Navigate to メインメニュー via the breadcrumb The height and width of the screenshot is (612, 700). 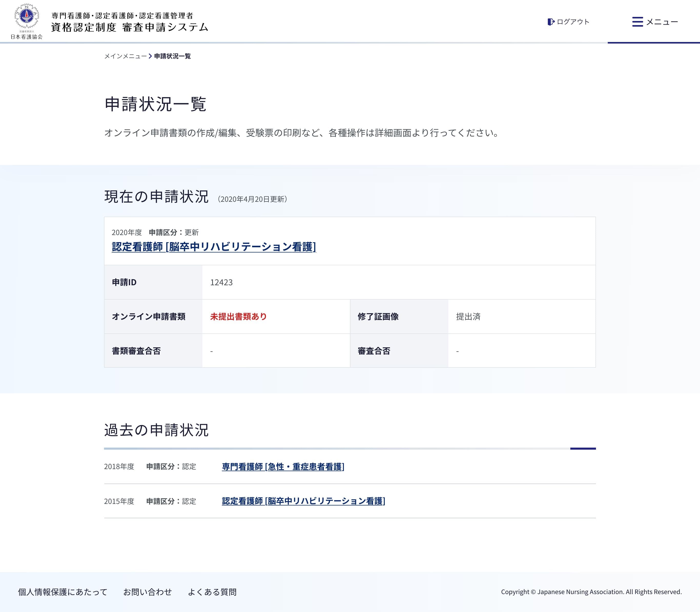125,57
